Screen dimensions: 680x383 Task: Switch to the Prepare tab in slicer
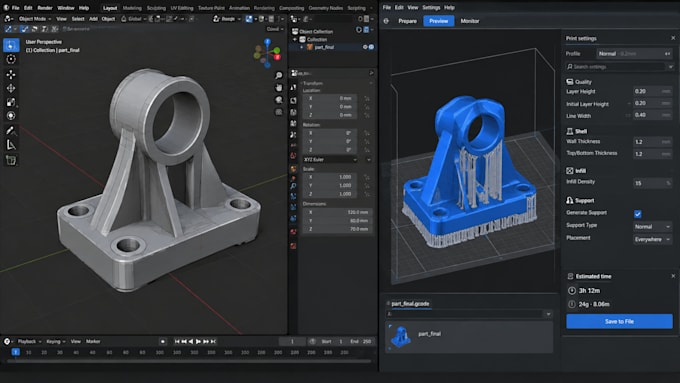407,21
